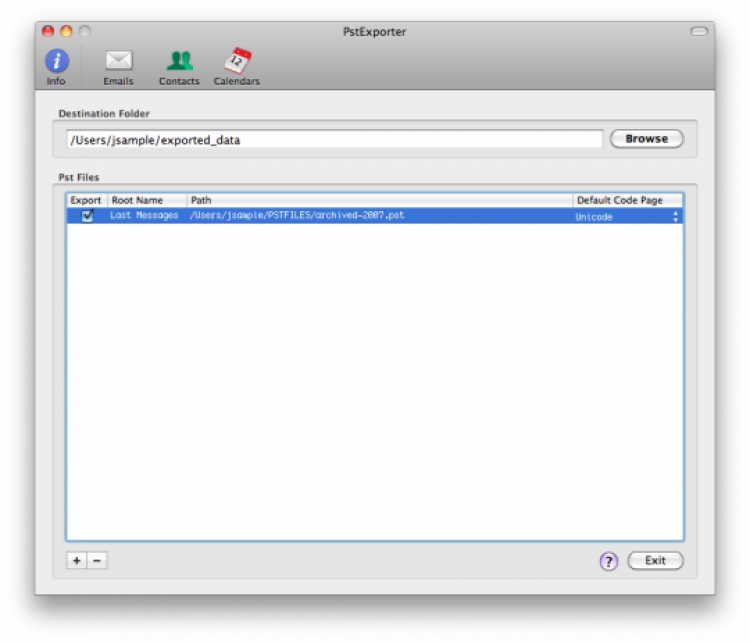Add a PST file with plus button
The height and width of the screenshot is (643, 750).
click(x=77, y=560)
